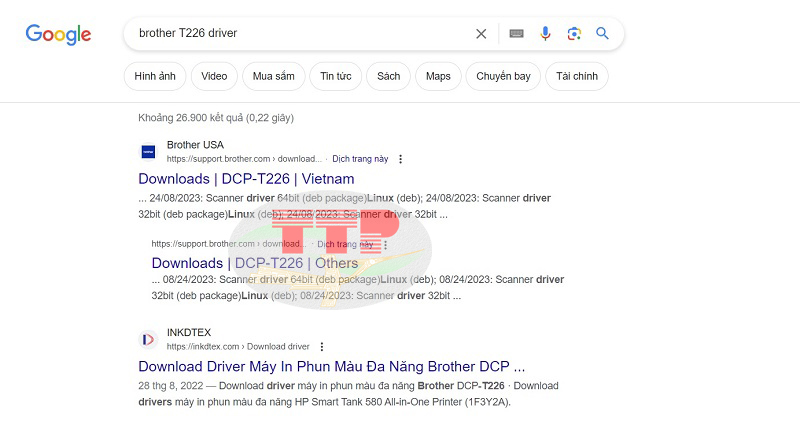Select the Maps filter tab
The height and width of the screenshot is (432, 800).
click(x=438, y=77)
